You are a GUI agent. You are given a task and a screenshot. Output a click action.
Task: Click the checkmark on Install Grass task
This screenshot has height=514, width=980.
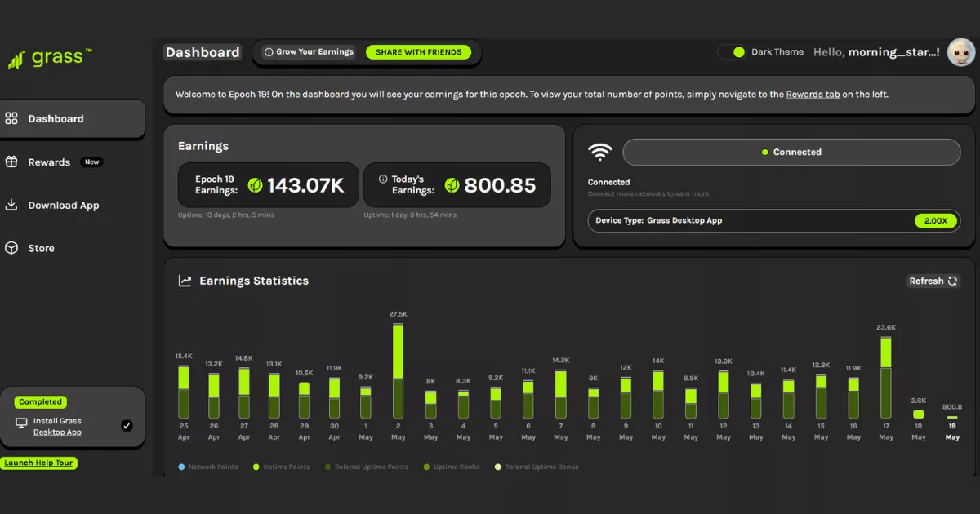pyautogui.click(x=127, y=425)
